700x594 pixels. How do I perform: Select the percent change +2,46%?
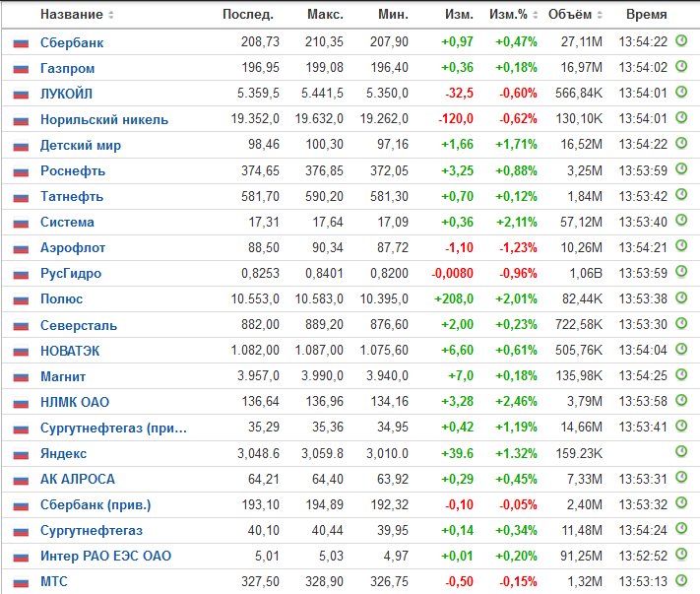[516, 401]
